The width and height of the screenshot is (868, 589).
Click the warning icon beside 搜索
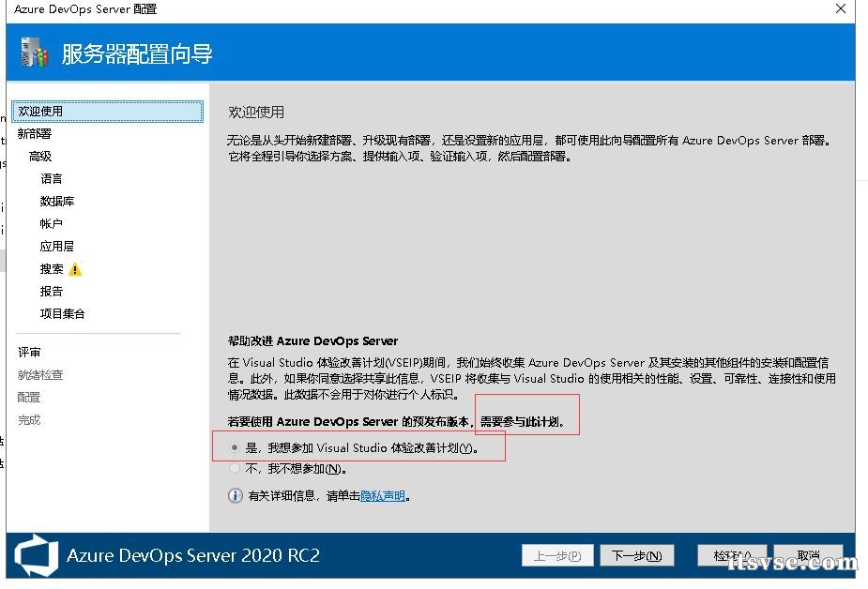pos(75,269)
